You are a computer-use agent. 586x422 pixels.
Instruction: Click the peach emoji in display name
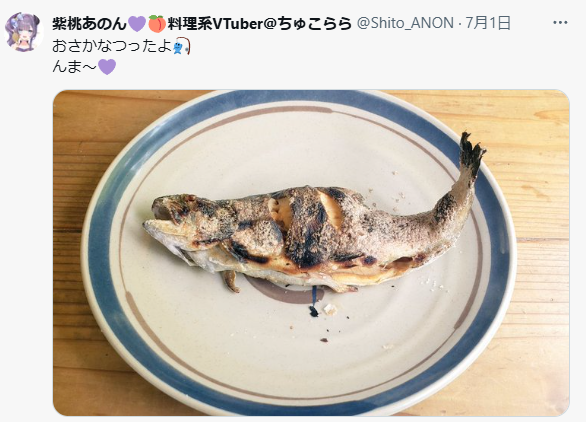(157, 24)
